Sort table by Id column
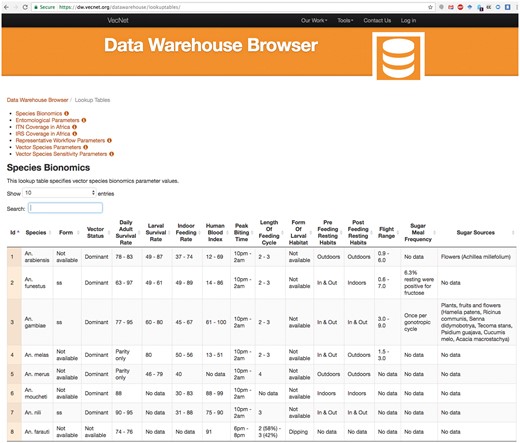 pos(14,232)
